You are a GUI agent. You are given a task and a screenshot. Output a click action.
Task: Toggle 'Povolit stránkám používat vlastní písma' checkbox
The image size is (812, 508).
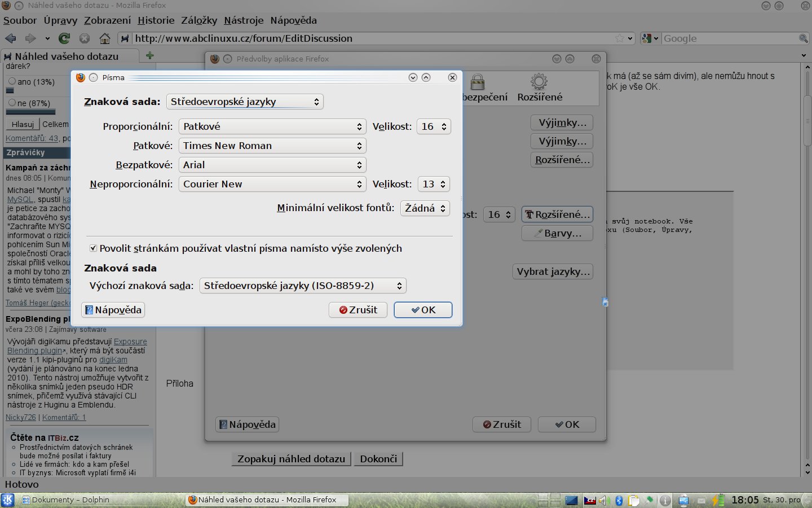point(94,248)
